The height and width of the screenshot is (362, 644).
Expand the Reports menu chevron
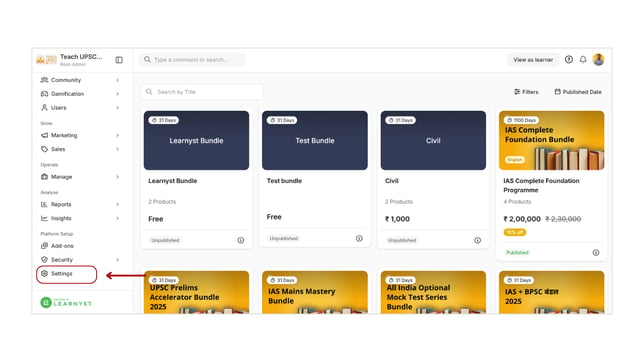pos(117,204)
